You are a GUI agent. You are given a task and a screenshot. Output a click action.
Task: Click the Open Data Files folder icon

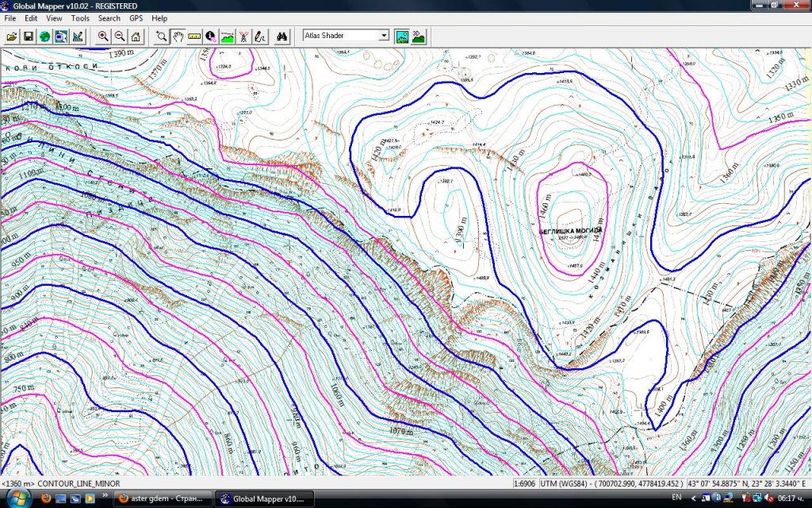12,37
